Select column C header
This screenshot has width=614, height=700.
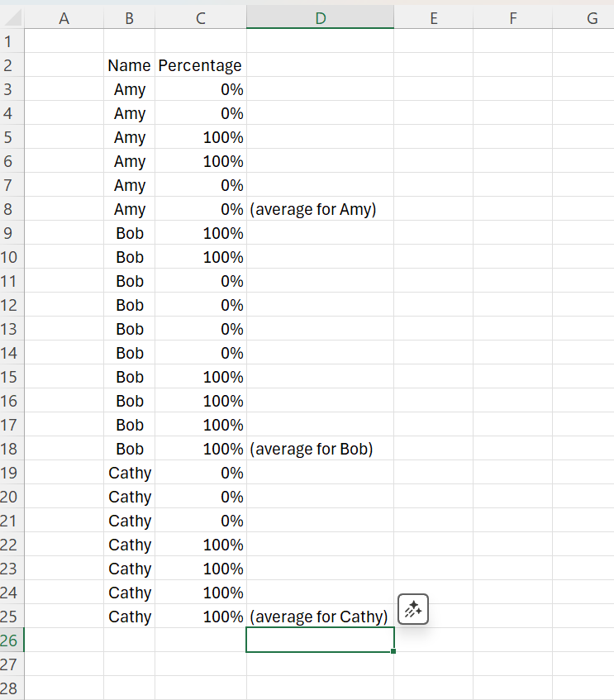pos(200,18)
